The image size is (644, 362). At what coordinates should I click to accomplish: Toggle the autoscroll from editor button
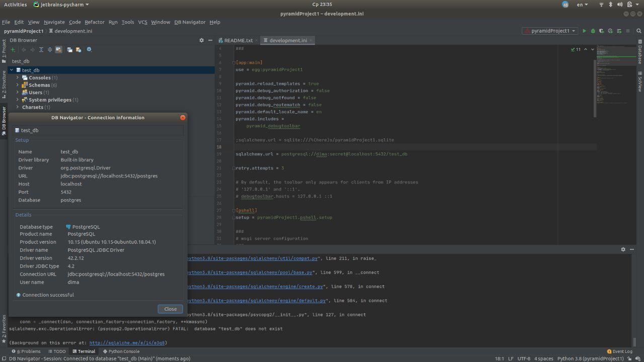pos(58,50)
